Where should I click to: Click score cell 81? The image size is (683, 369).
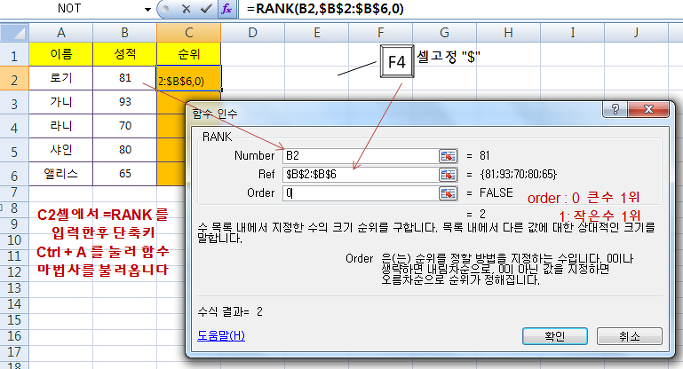[x=125, y=78]
